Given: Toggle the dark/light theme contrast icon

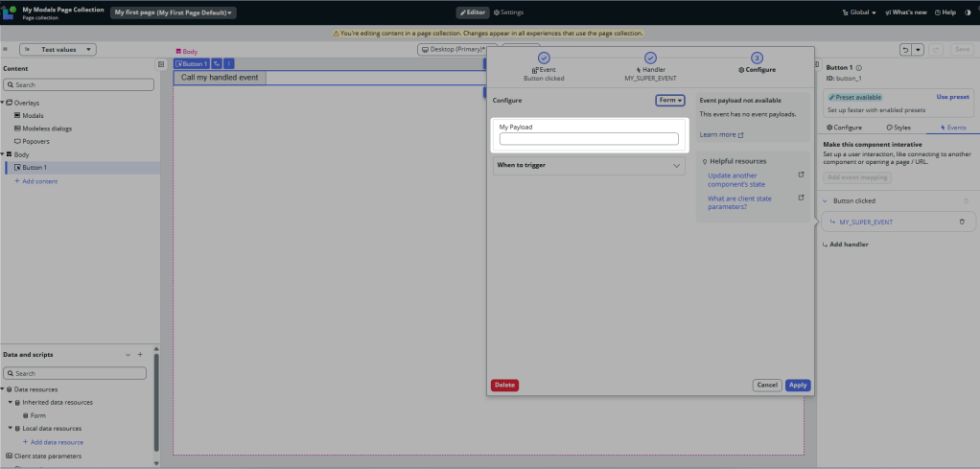Looking at the screenshot, I should coord(967,12).
